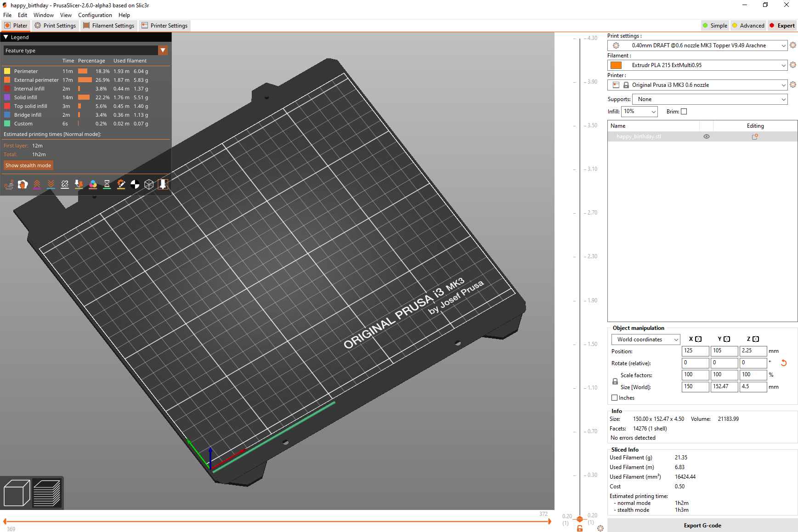Switch to Print Settings tab

(x=55, y=26)
